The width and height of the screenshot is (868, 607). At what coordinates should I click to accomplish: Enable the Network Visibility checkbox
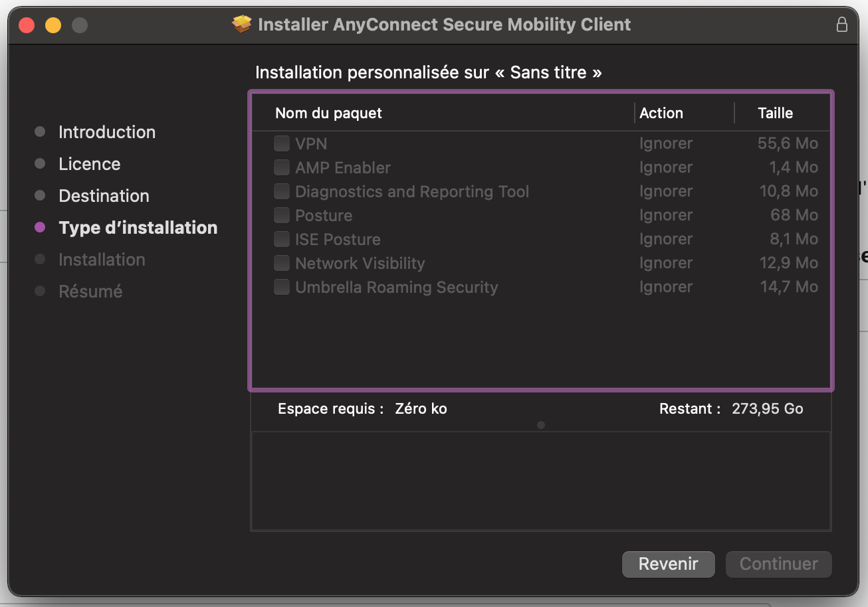[282, 263]
